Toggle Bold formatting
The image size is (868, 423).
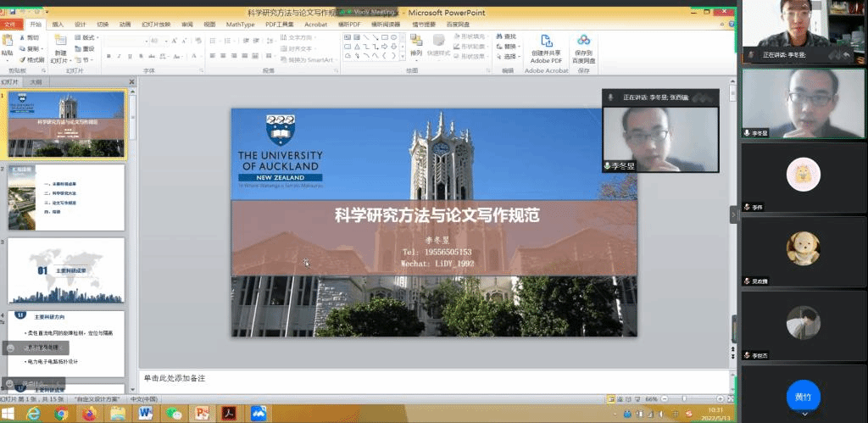pos(108,57)
